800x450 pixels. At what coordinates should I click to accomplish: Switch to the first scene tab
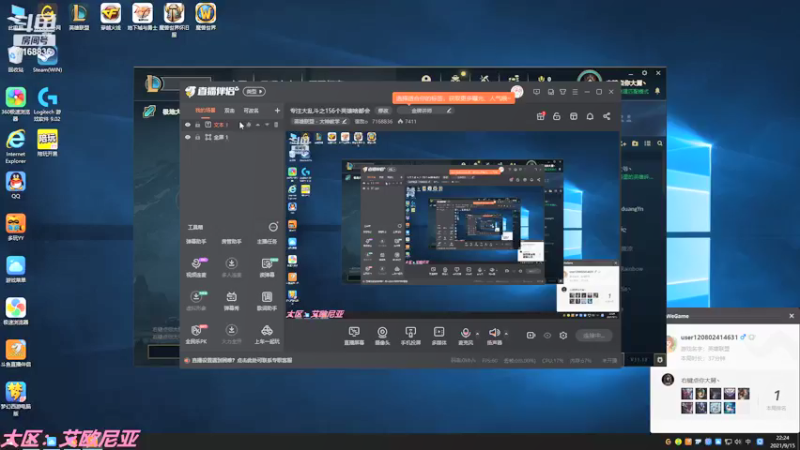(x=205, y=110)
